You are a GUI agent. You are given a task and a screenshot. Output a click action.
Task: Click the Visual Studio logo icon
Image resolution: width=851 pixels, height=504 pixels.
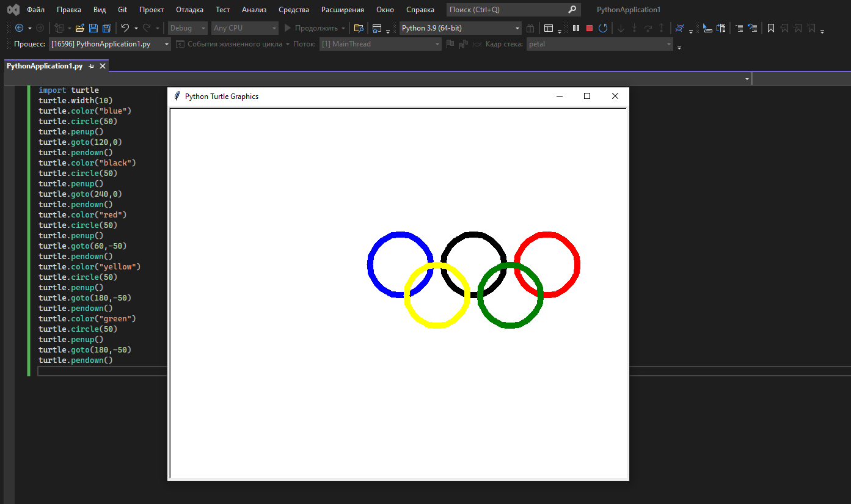pyautogui.click(x=13, y=10)
